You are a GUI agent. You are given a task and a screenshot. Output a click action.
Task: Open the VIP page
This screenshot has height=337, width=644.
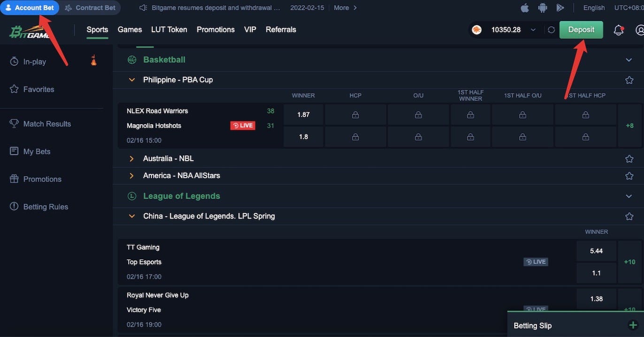pos(250,30)
